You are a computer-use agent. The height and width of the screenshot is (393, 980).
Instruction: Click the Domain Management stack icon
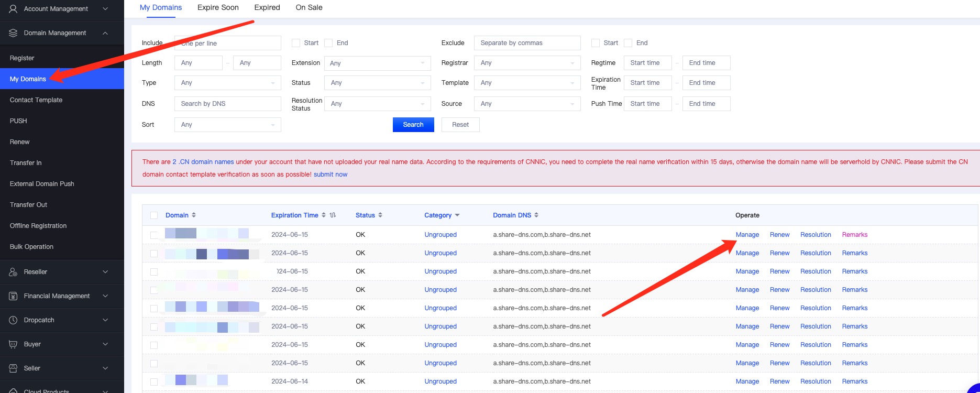(x=14, y=33)
